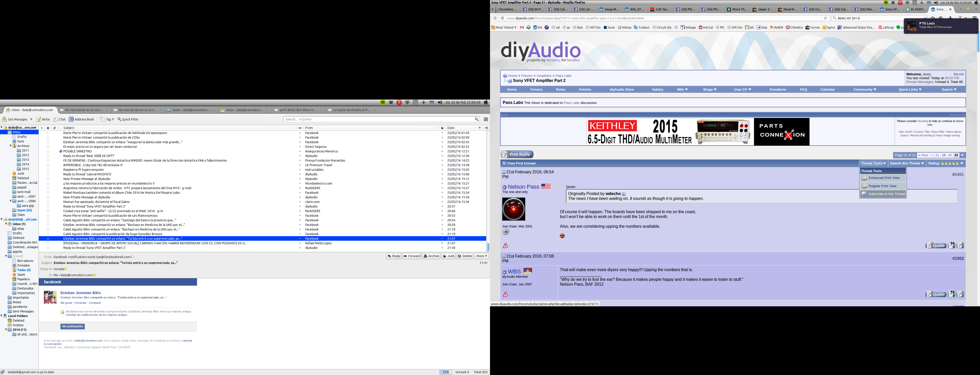This screenshot has width=980, height=375.
Task: Click Esteban Jeremias Bikic profile thumbnail
Action: pyautogui.click(x=50, y=297)
